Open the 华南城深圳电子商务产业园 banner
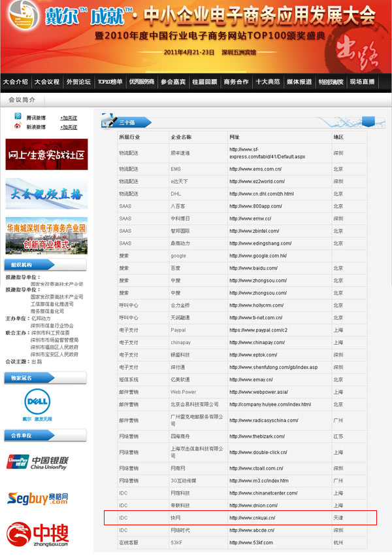Image resolution: width=392 pixels, height=556 pixels. point(46,235)
